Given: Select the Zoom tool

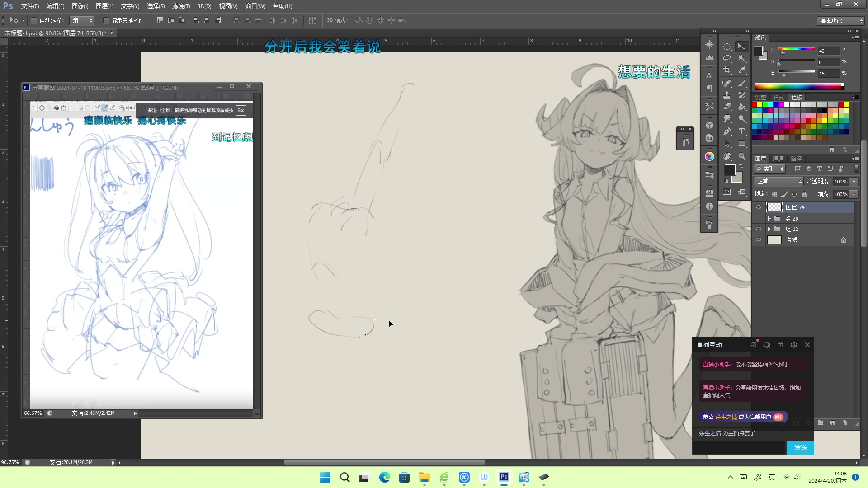Looking at the screenshot, I should coord(742,156).
